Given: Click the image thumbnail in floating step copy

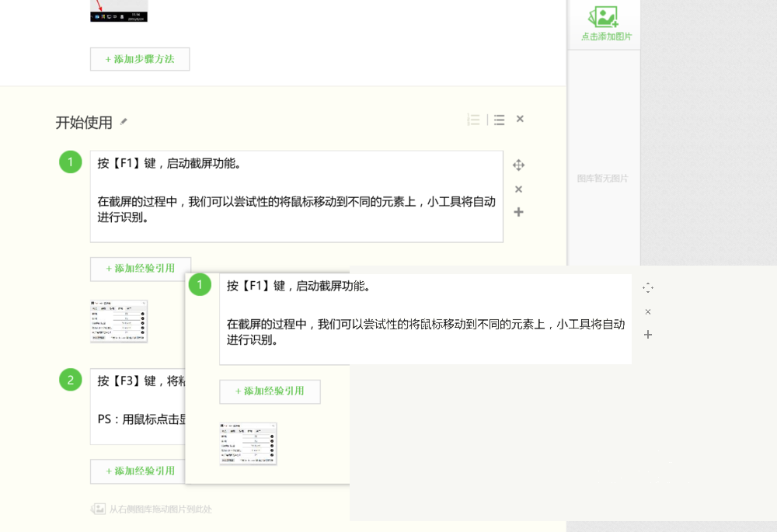Looking at the screenshot, I should click(x=249, y=443).
